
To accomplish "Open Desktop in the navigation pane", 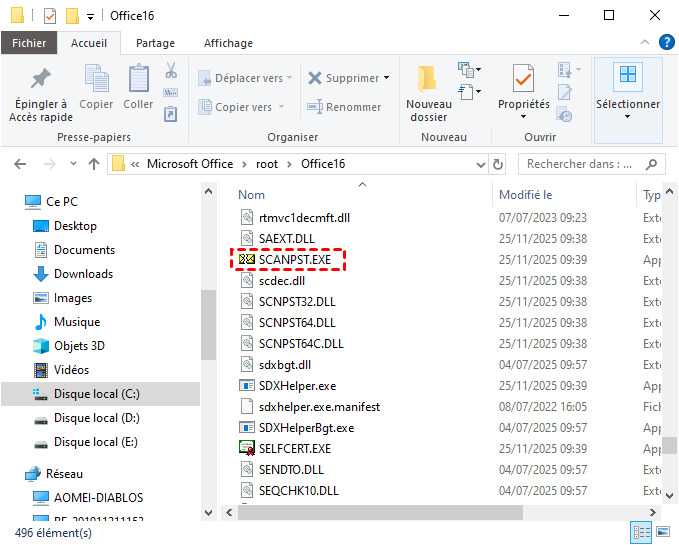I will point(65,226).
